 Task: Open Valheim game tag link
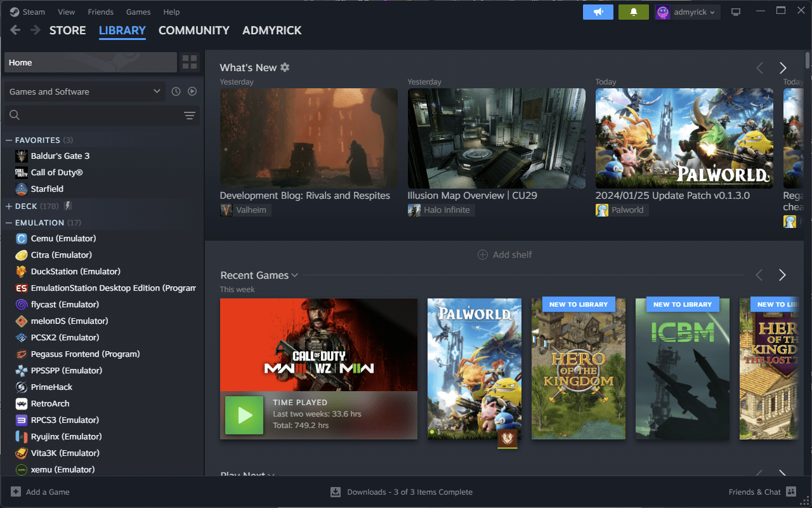(246, 210)
